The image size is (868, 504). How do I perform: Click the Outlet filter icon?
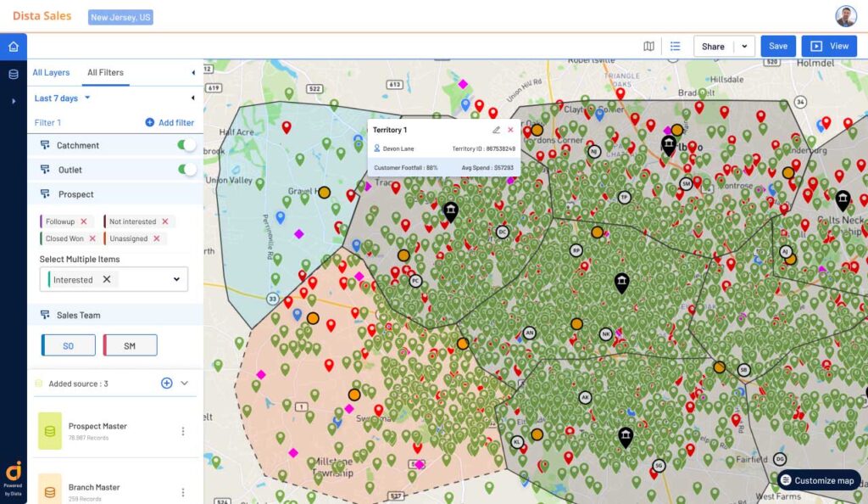point(45,170)
